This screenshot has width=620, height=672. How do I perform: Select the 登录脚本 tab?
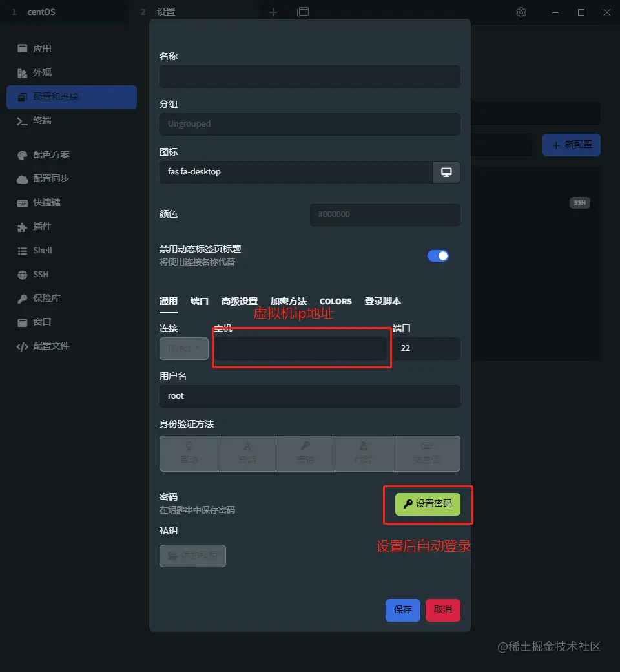pos(382,301)
